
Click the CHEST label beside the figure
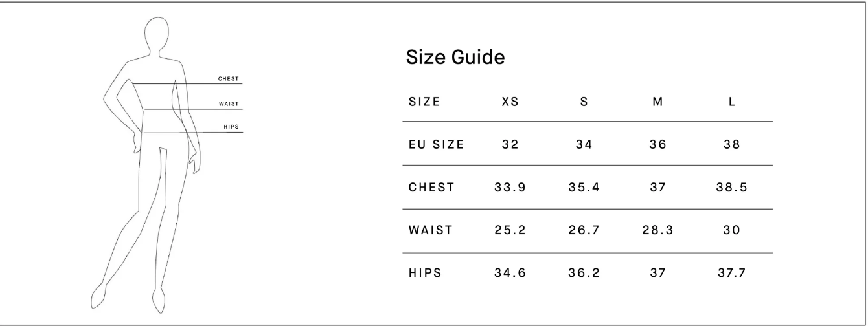point(229,79)
